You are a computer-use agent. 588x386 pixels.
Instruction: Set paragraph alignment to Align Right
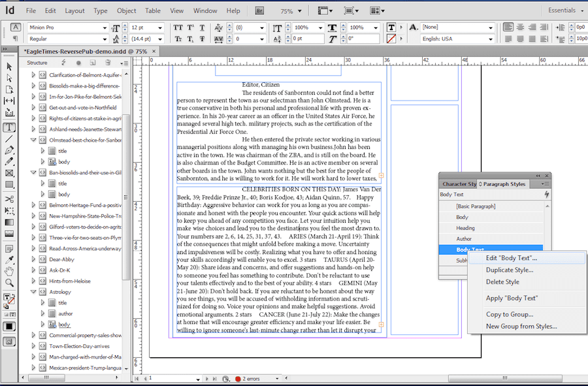[x=532, y=27]
